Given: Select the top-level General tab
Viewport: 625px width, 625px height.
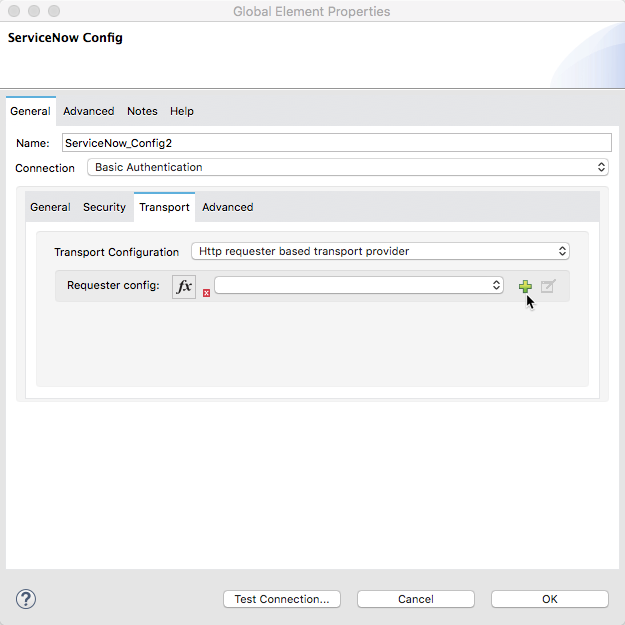Looking at the screenshot, I should (30, 111).
